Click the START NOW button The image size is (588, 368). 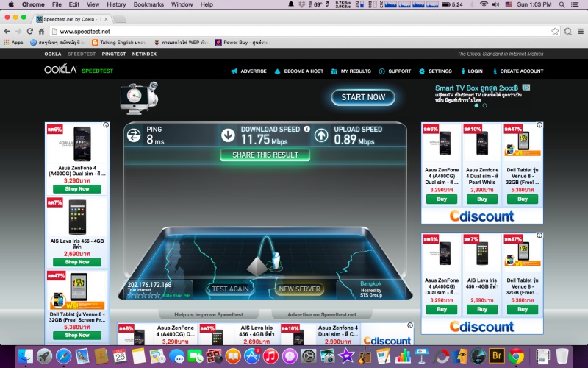363,97
